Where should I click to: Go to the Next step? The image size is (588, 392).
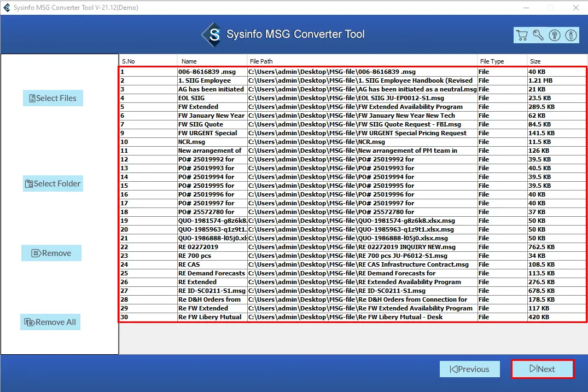pyautogui.click(x=542, y=369)
